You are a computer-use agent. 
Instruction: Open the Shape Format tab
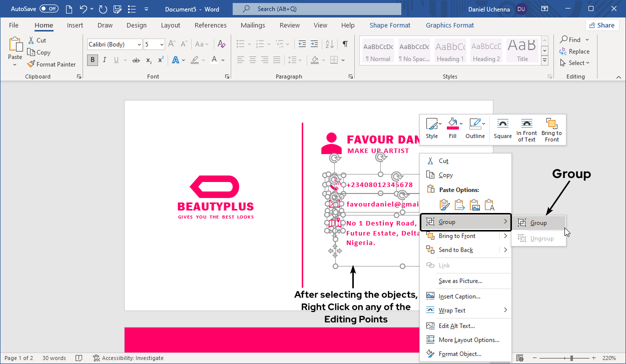click(390, 25)
